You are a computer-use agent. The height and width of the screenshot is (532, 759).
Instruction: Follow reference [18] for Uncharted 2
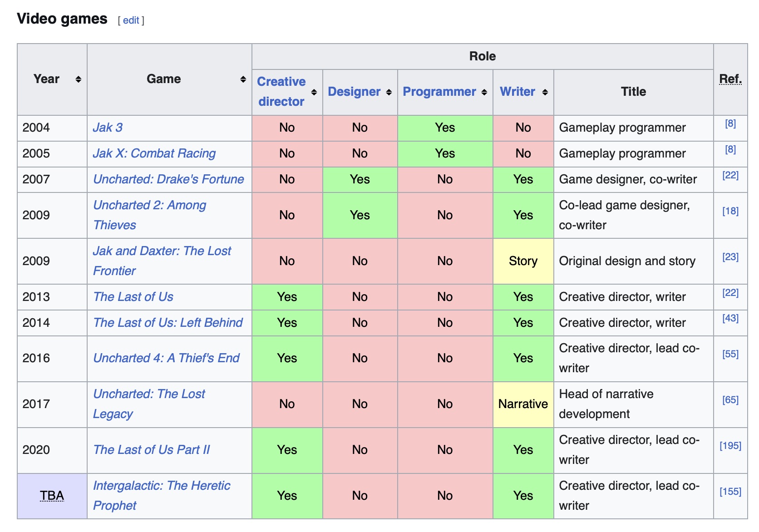pos(730,211)
